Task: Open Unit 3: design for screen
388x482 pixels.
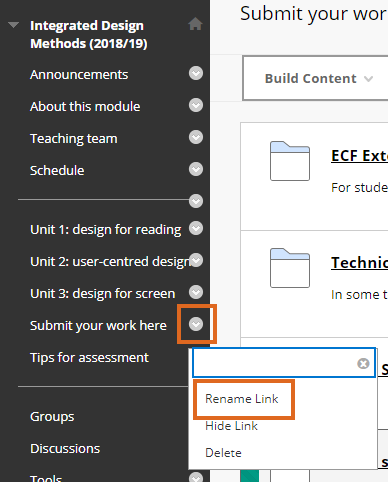Action: coord(103,294)
